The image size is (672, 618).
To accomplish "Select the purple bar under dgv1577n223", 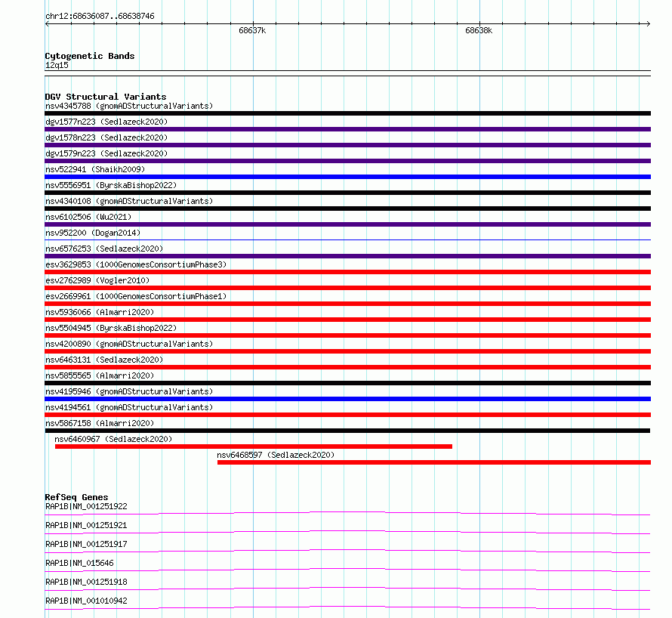I will pyautogui.click(x=347, y=129).
